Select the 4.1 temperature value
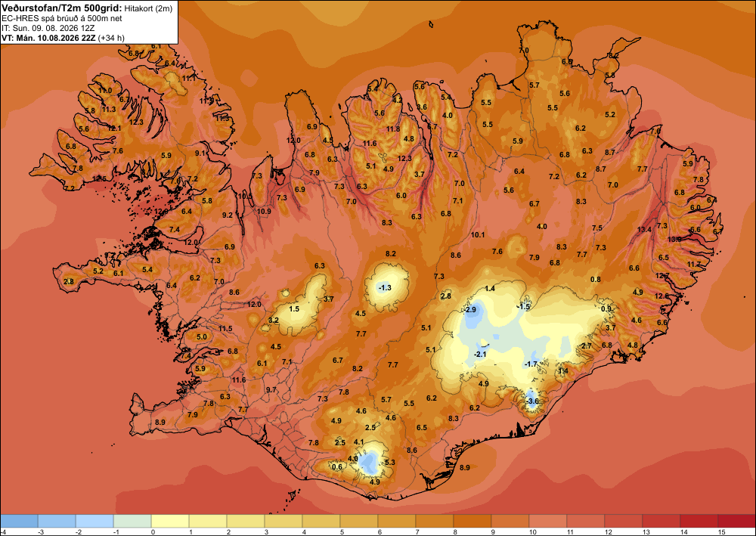756x536 pixels. point(358,442)
